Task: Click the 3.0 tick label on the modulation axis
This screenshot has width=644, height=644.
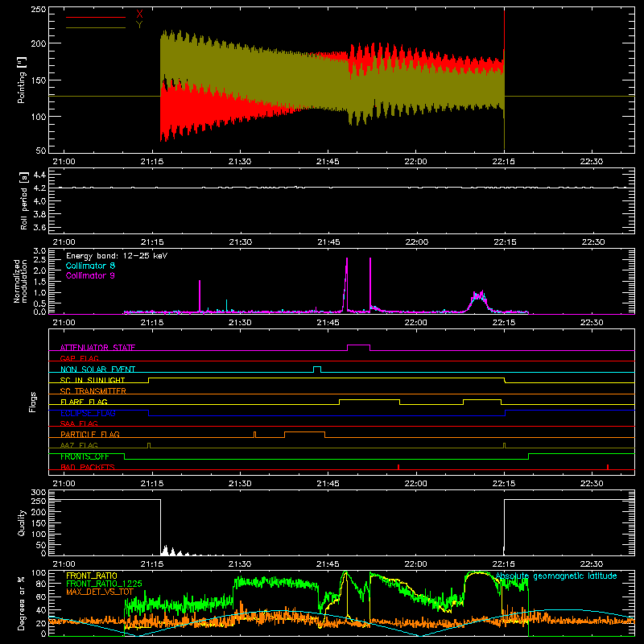Action: click(39, 251)
